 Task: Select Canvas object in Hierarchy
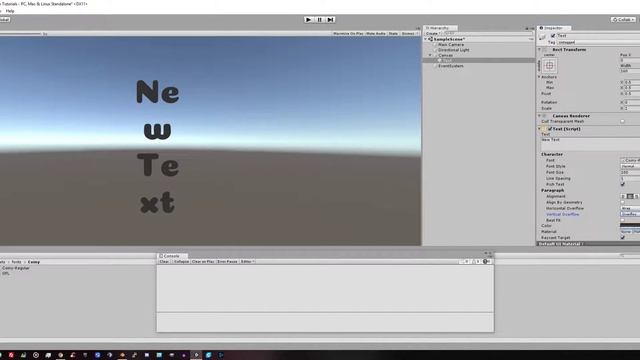(445, 55)
